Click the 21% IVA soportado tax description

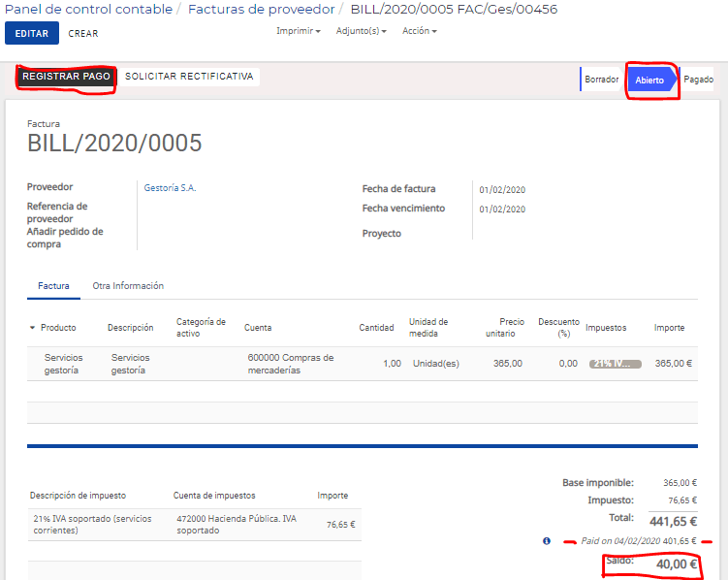tap(92, 525)
